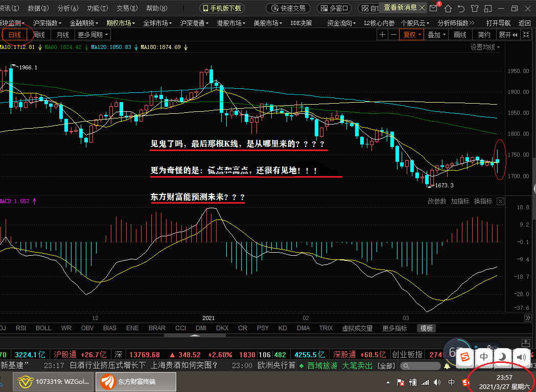Expand the 复权 adjustment dropdown
This screenshot has width=536, height=392.
click(412, 35)
